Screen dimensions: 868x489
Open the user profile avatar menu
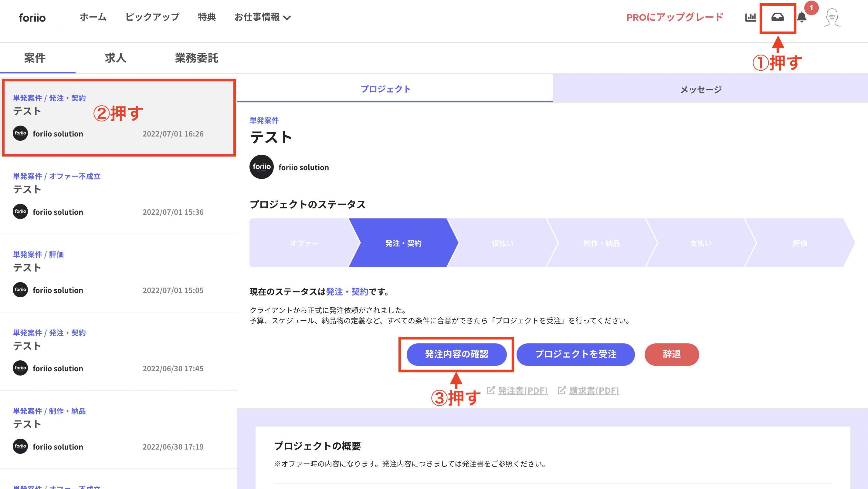[832, 18]
